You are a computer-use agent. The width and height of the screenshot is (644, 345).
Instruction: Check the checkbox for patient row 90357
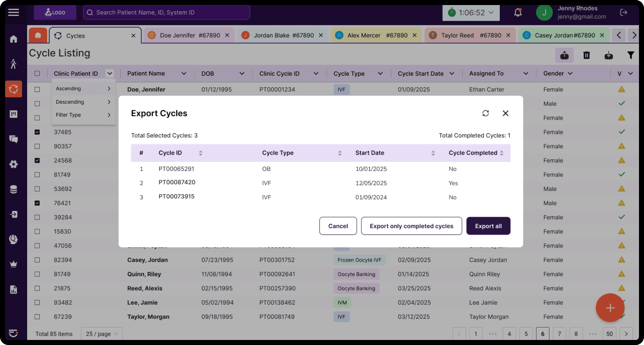point(37,146)
